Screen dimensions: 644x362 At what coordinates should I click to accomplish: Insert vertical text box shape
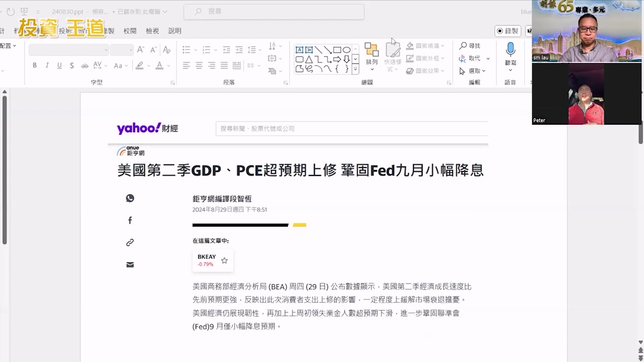(x=309, y=50)
